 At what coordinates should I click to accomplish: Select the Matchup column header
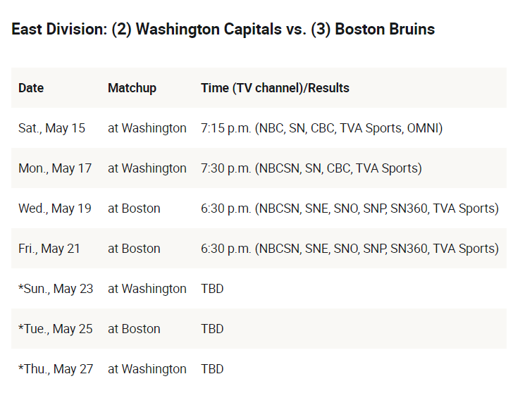click(132, 88)
